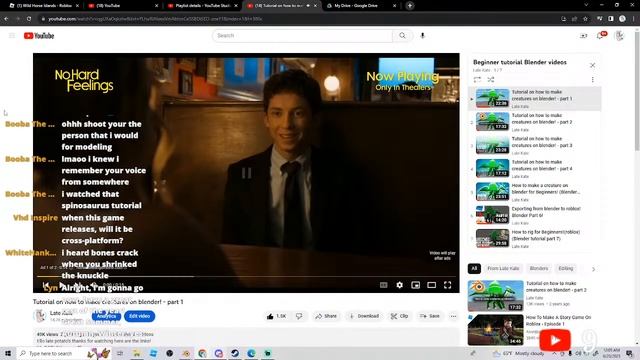Select the All filter chip
This screenshot has height=360, width=640.
[x=474, y=269]
